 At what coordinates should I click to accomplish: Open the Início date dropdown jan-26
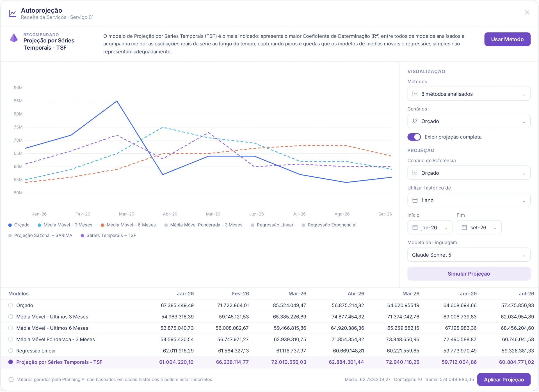pos(430,227)
